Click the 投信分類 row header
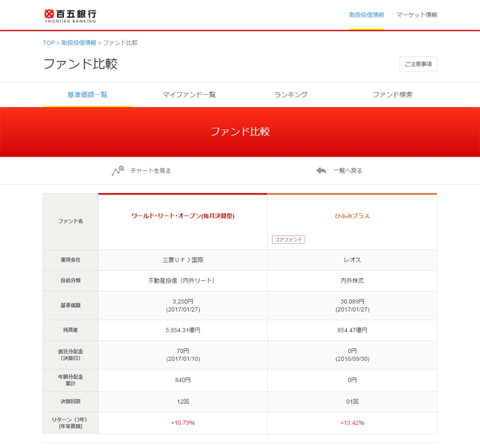This screenshot has height=448, width=480. pyautogui.click(x=70, y=280)
